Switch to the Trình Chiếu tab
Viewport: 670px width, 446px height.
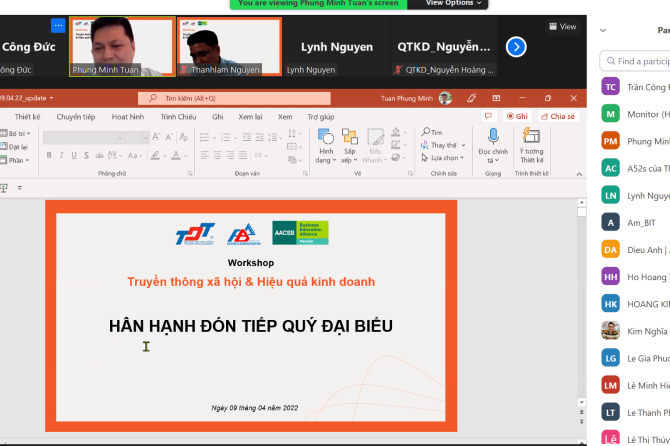(178, 117)
